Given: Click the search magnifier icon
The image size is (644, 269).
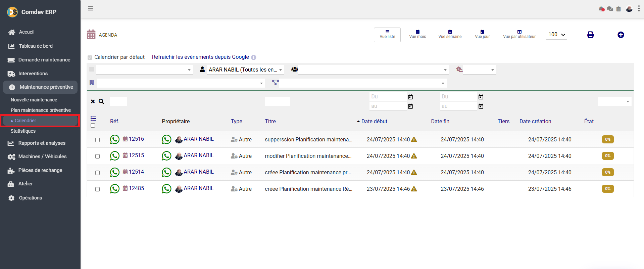Looking at the screenshot, I should tap(101, 101).
